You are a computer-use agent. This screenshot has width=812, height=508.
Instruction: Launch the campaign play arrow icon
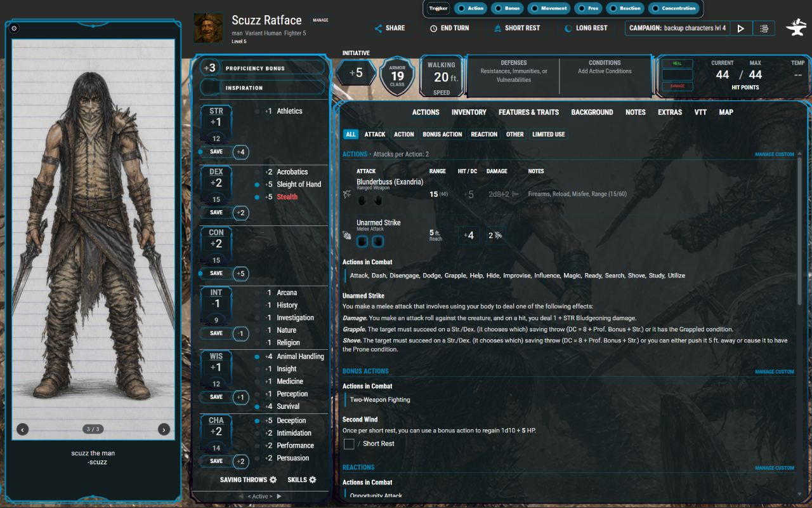coord(741,29)
